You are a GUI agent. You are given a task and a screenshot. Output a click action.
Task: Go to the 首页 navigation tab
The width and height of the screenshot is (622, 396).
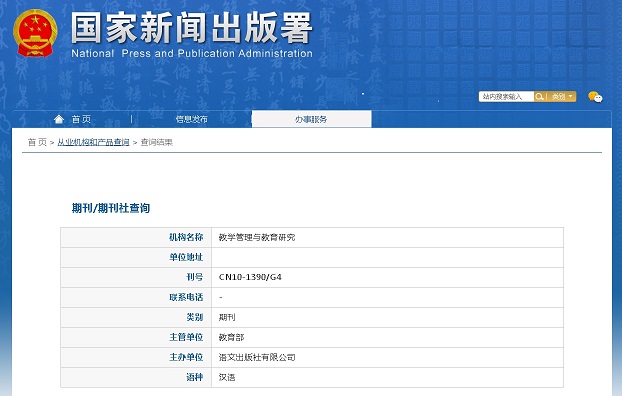[x=81, y=119]
